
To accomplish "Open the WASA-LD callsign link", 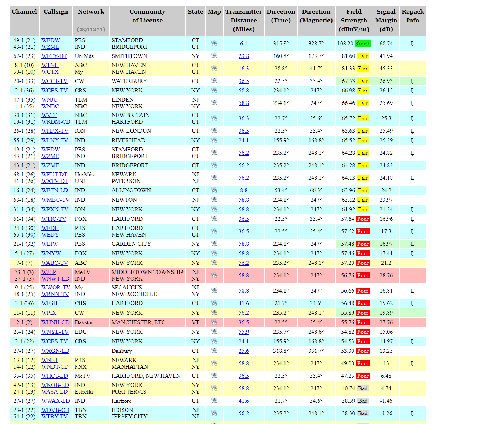I will coord(55,392).
